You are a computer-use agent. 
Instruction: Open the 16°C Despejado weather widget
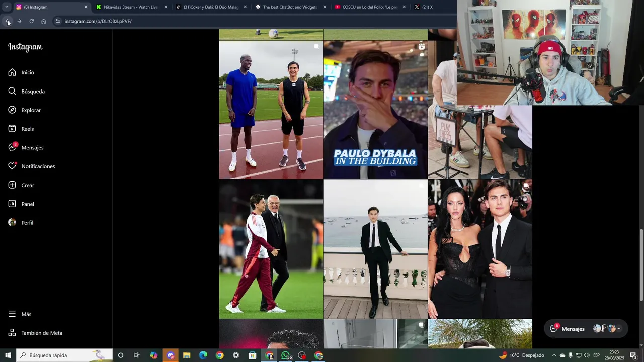click(x=521, y=355)
